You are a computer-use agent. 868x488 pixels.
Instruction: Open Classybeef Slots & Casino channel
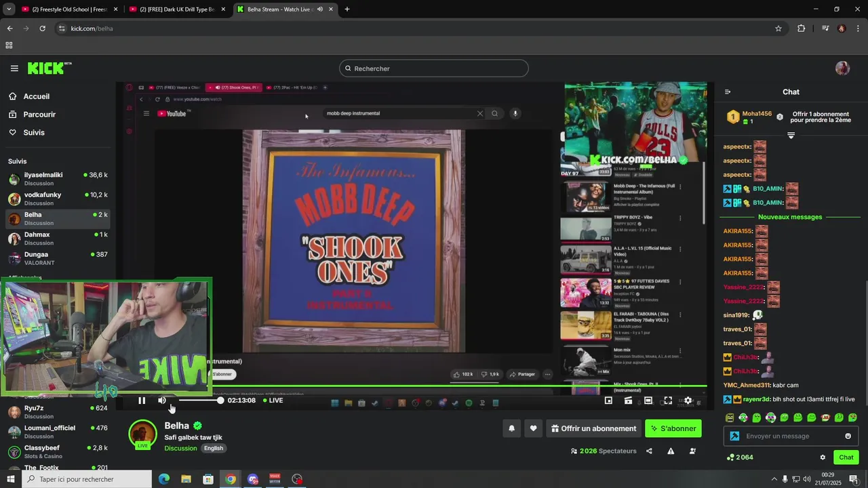(x=58, y=452)
